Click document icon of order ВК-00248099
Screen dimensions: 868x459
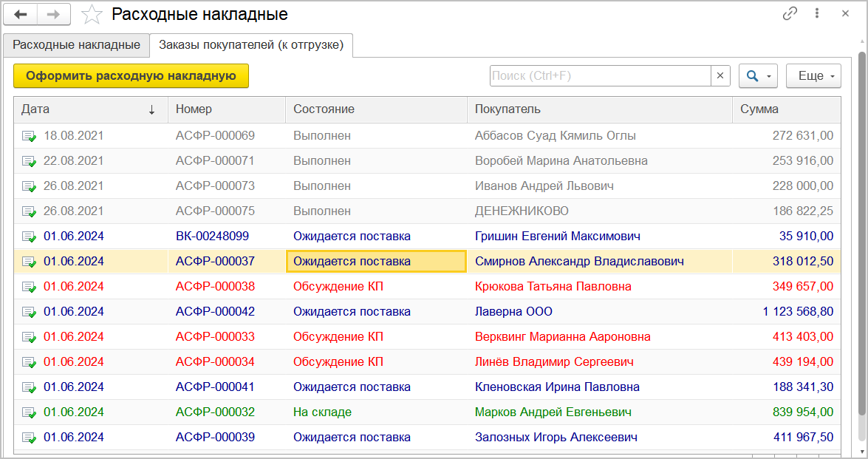(x=29, y=237)
